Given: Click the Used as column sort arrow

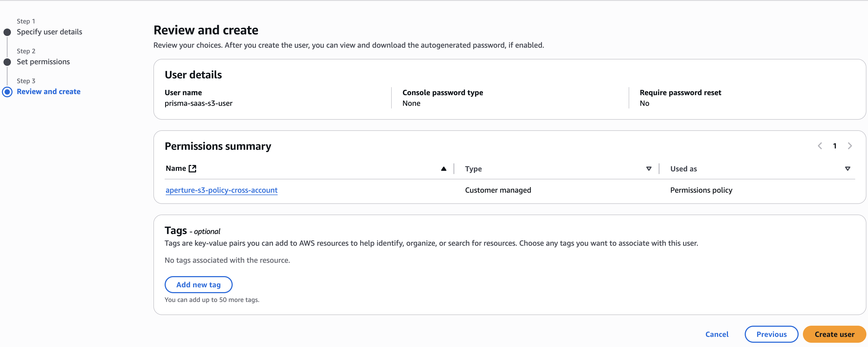Looking at the screenshot, I should 847,169.
